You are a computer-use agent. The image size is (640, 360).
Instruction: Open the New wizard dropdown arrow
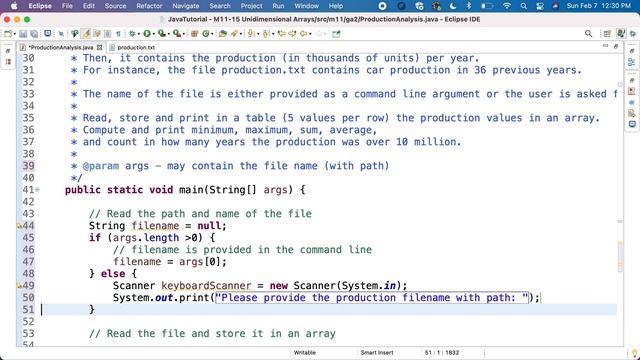coord(15,34)
